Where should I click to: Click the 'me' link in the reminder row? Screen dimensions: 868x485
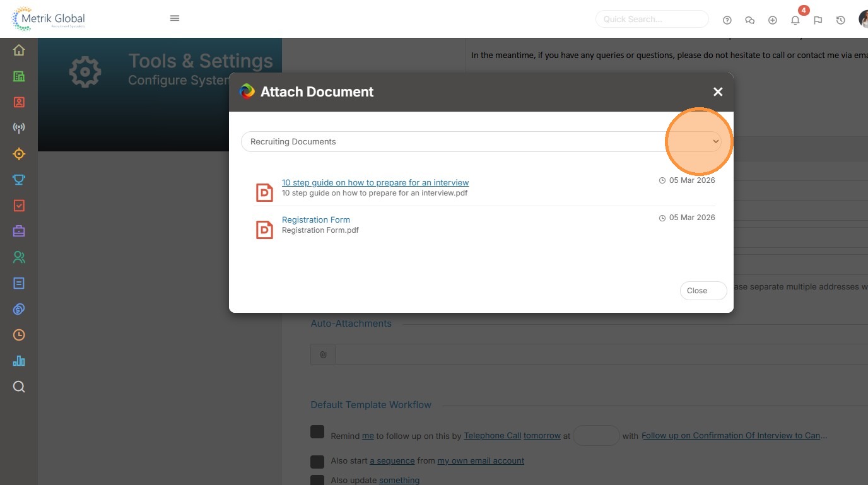368,435
